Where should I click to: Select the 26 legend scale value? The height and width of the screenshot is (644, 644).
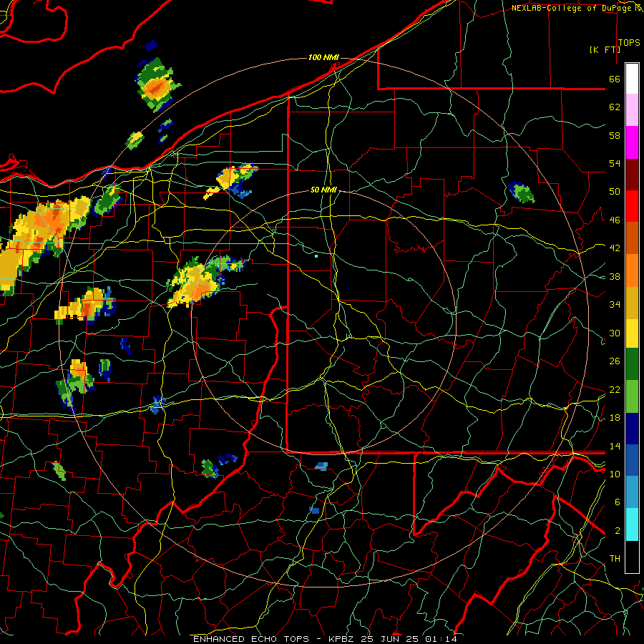pos(615,361)
